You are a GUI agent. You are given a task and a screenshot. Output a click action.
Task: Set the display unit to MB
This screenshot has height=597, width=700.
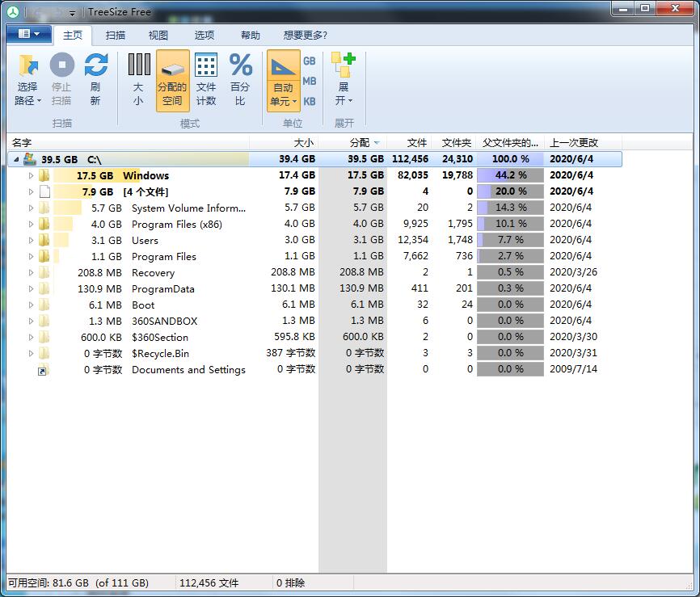tap(309, 82)
